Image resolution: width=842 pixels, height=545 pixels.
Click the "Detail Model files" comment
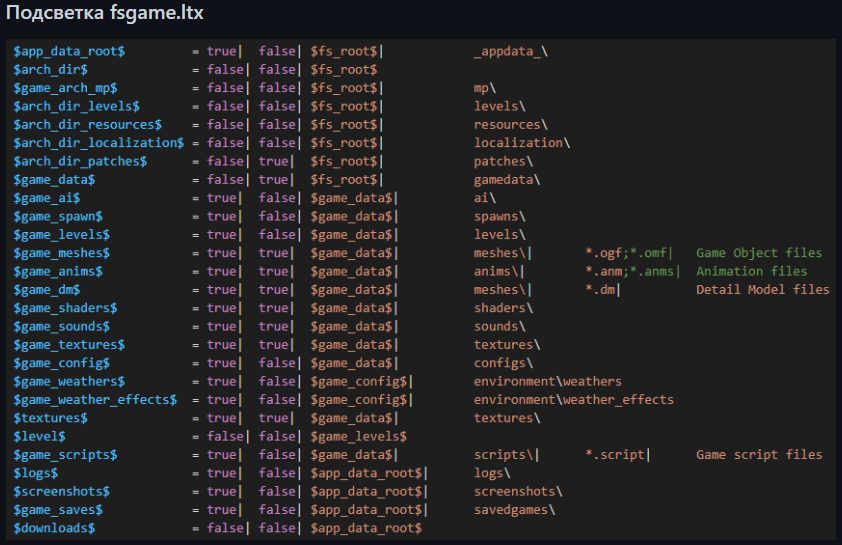point(762,290)
